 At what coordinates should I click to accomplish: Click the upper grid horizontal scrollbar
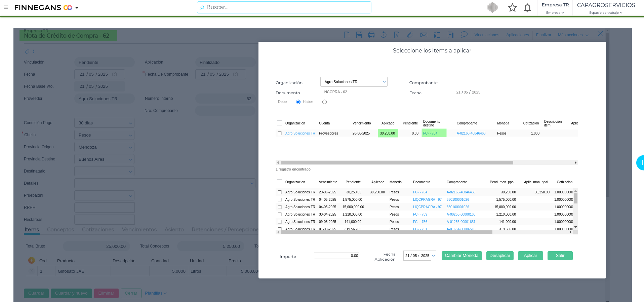tap(397, 162)
